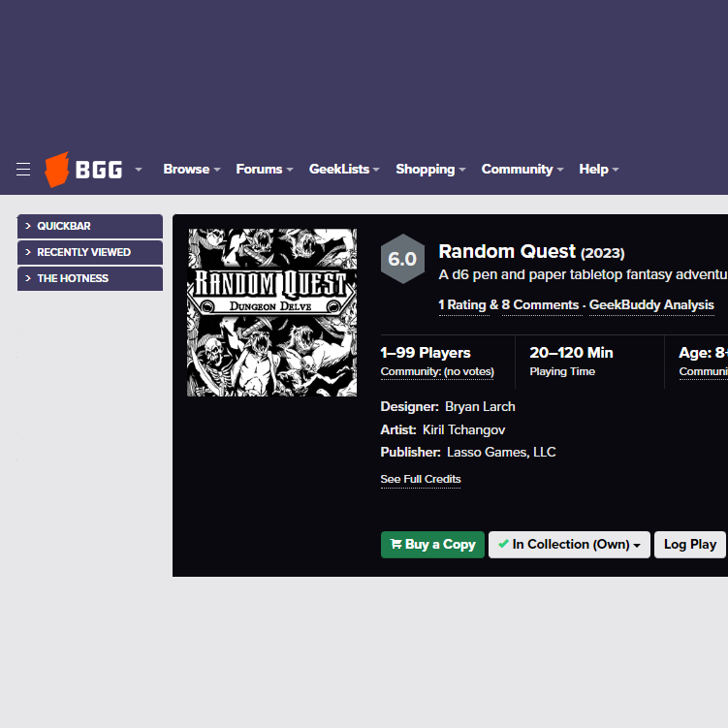Expand The Hotness panel
Image resolution: width=728 pixels, height=728 pixels.
pos(90,278)
